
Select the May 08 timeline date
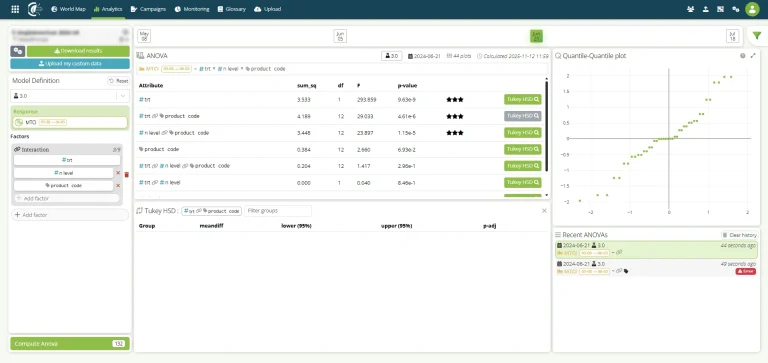pos(144,36)
